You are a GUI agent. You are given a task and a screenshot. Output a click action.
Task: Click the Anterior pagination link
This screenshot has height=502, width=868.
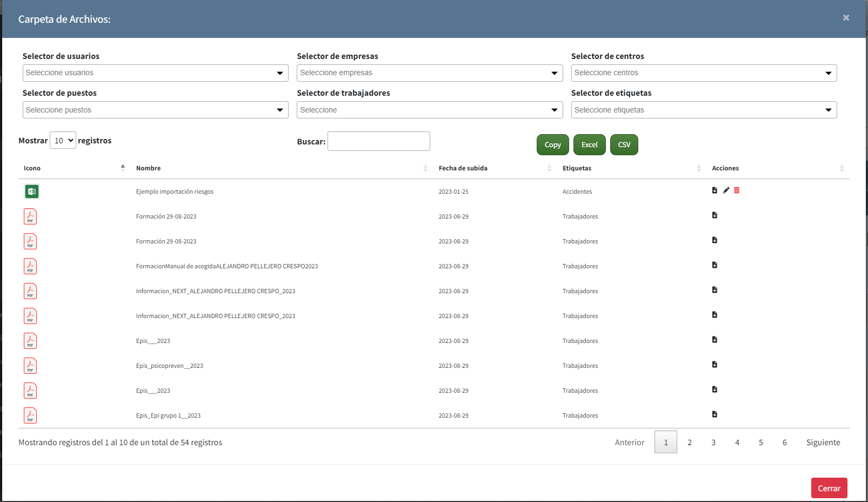[630, 442]
